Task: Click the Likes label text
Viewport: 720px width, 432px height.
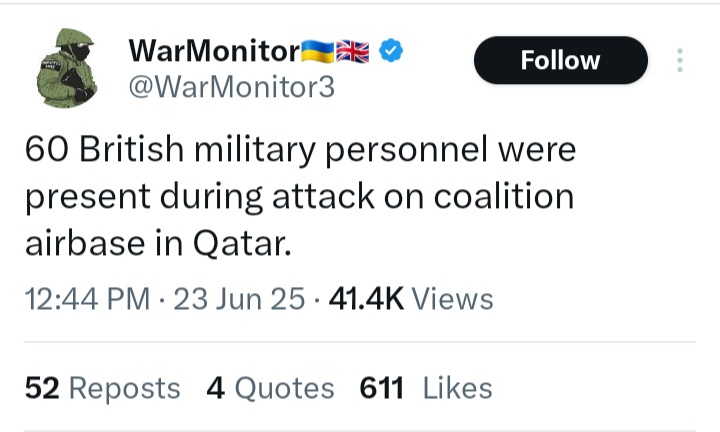Action: click(x=457, y=388)
